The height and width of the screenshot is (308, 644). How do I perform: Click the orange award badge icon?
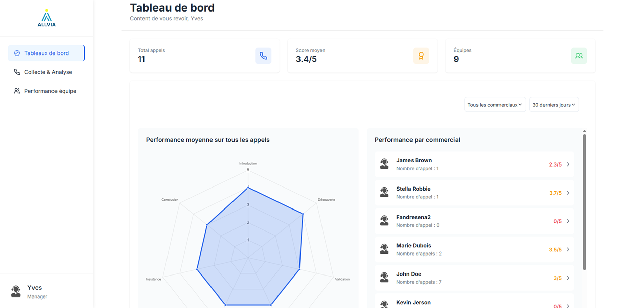point(421,56)
